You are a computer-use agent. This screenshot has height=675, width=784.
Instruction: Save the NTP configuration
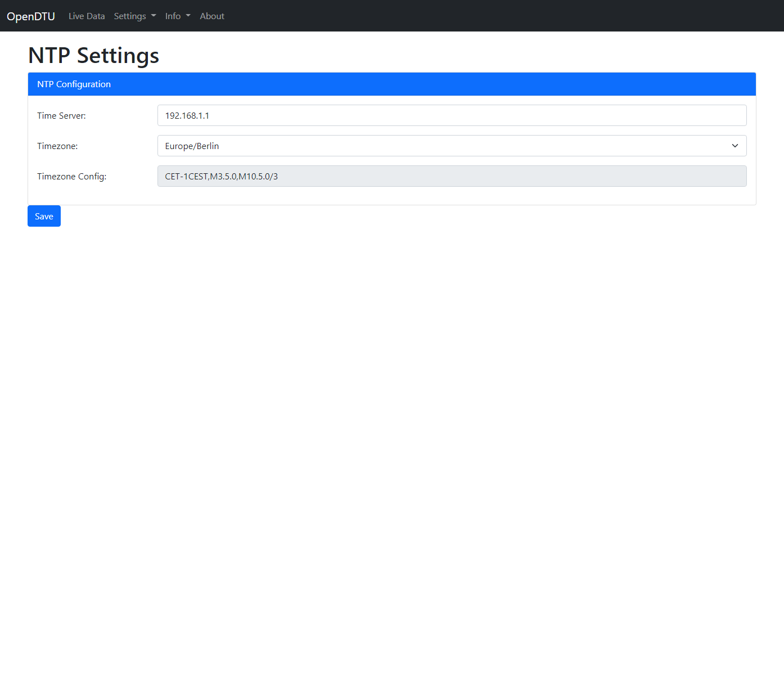tap(44, 216)
